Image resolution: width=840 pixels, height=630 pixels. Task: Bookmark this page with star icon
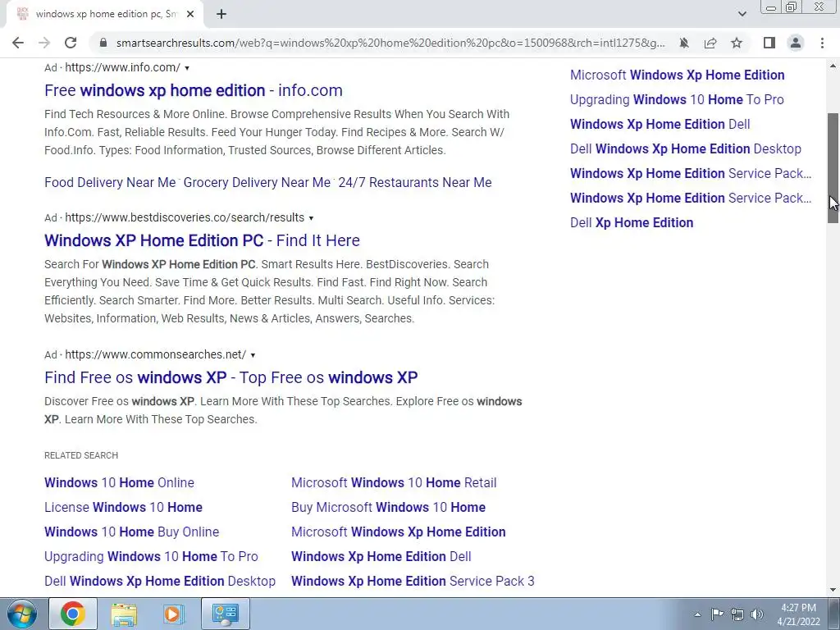737,43
